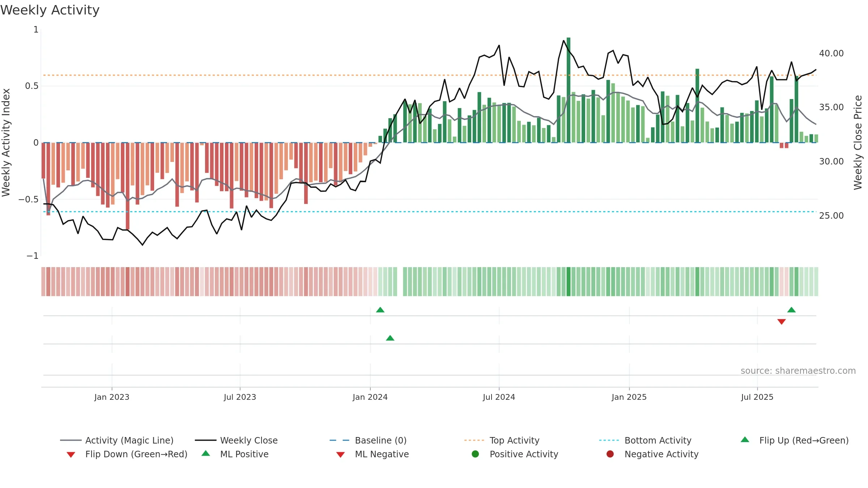Click the Flip Up marker after Jul 2025
Image resolution: width=868 pixels, height=488 pixels.
click(791, 310)
